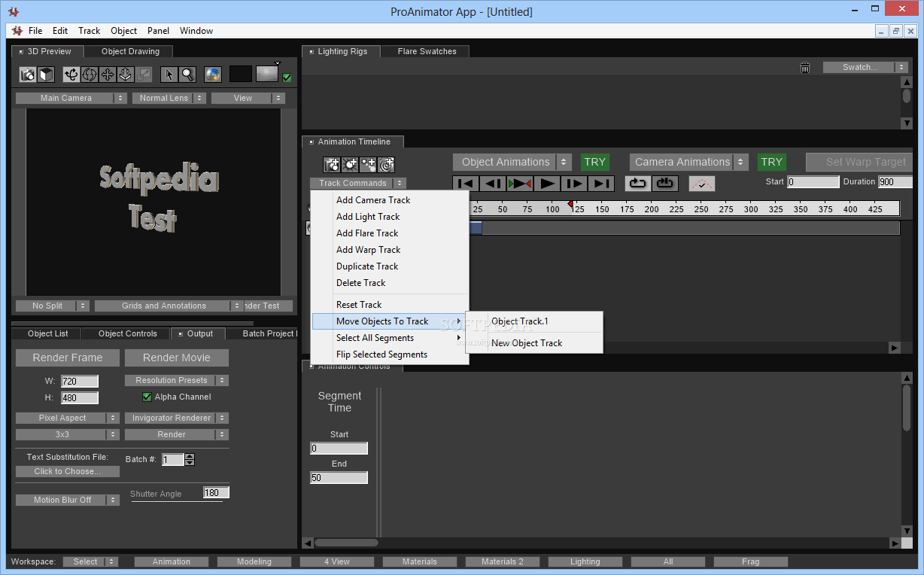Click the 3D cube view icon

pyautogui.click(x=46, y=75)
